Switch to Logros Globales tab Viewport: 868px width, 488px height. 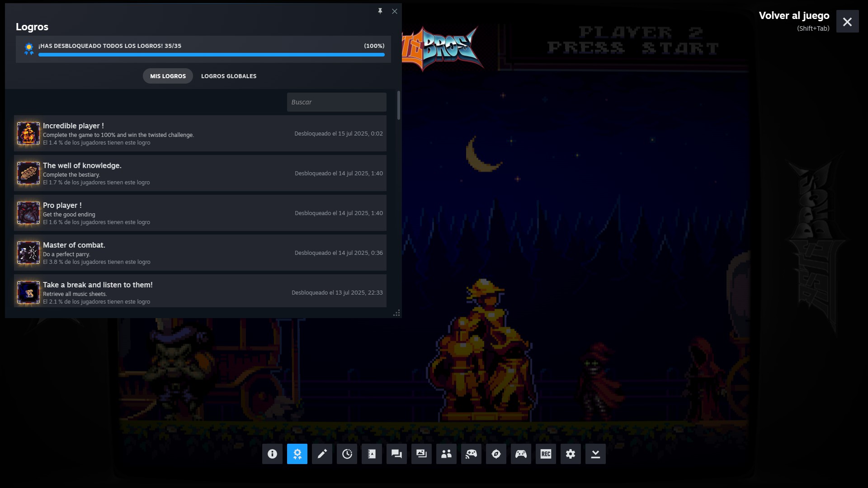pos(228,76)
